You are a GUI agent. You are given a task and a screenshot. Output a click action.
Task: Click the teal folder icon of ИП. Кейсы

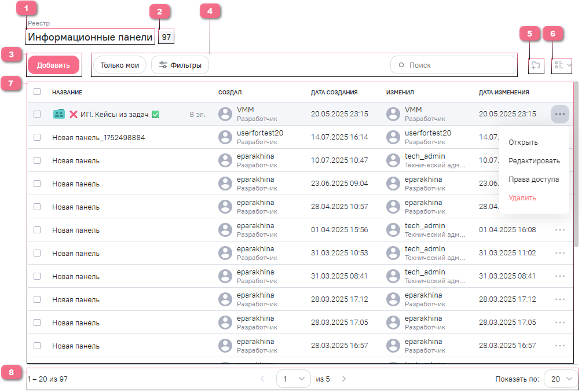coord(58,115)
